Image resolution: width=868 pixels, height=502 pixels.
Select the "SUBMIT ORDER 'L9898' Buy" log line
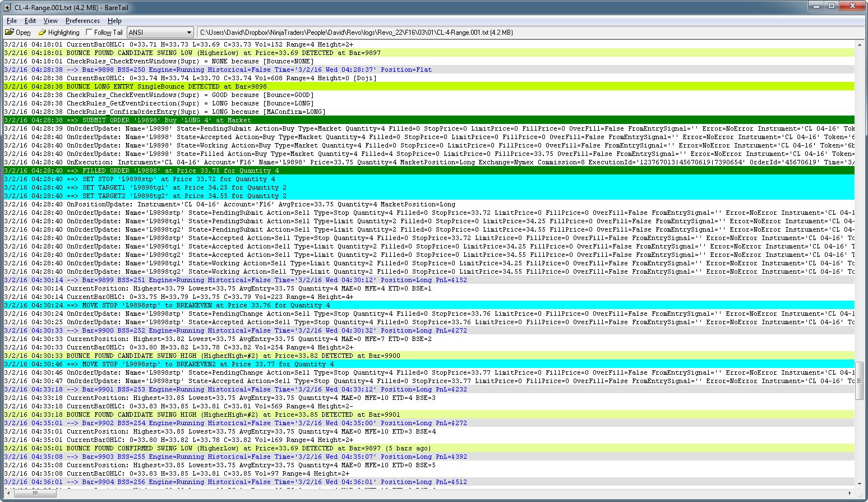tap(429, 120)
